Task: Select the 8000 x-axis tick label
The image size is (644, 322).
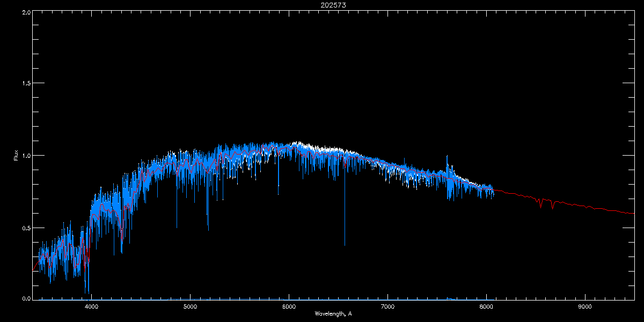Action: pyautogui.click(x=486, y=307)
